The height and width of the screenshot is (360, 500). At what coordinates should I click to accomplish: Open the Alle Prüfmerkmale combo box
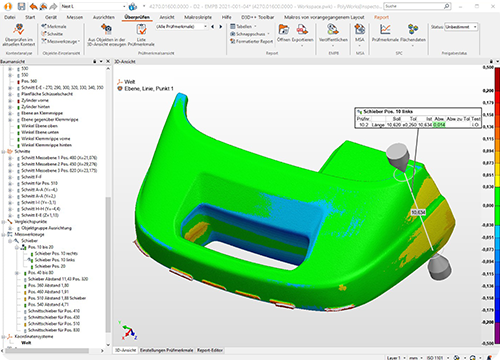[182, 26]
